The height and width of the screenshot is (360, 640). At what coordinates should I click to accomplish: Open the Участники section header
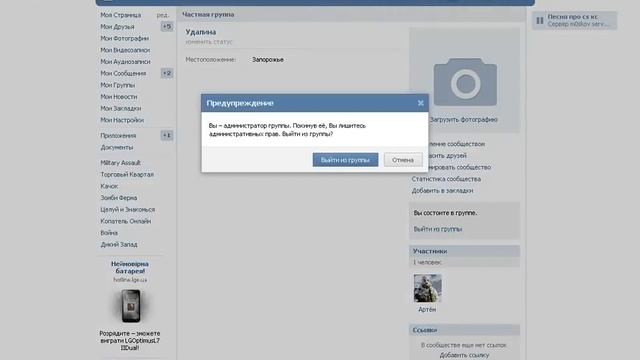(x=464, y=251)
